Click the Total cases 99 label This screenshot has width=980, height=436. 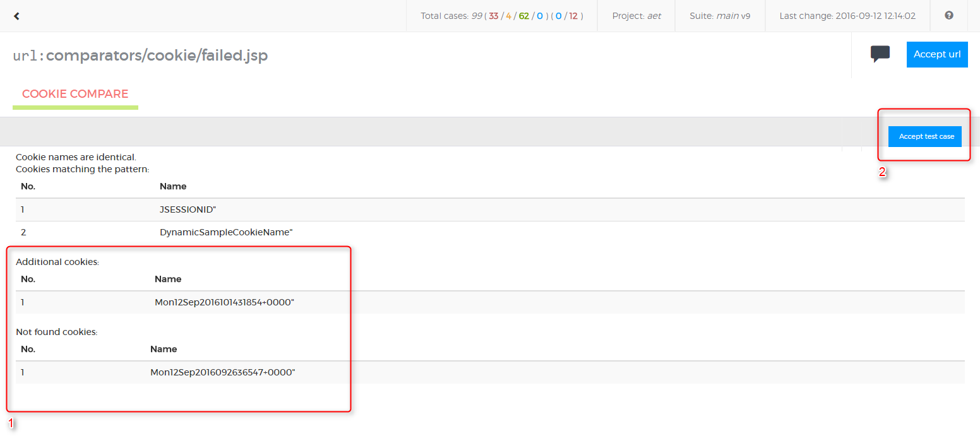[445, 16]
